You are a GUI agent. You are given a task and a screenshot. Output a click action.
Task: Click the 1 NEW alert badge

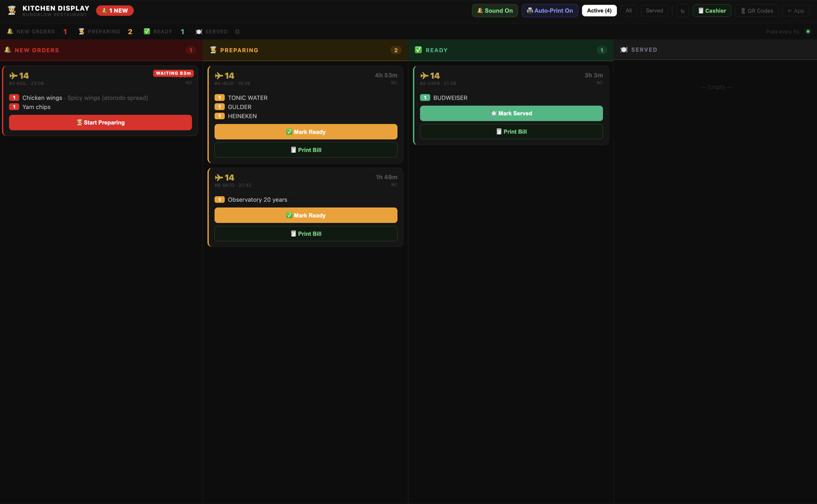(115, 11)
